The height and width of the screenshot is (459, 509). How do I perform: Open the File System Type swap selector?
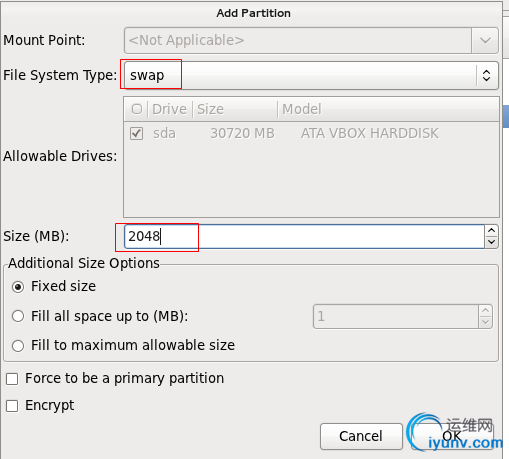[x=311, y=75]
